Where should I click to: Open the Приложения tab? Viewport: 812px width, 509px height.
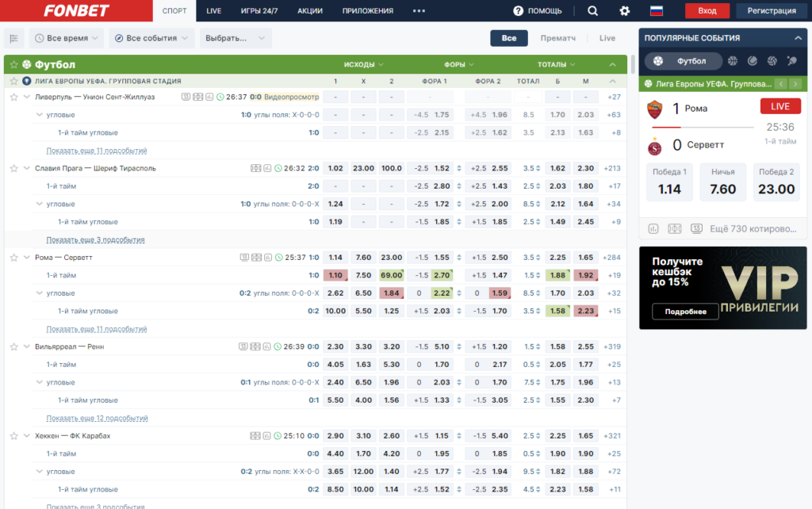click(x=368, y=11)
